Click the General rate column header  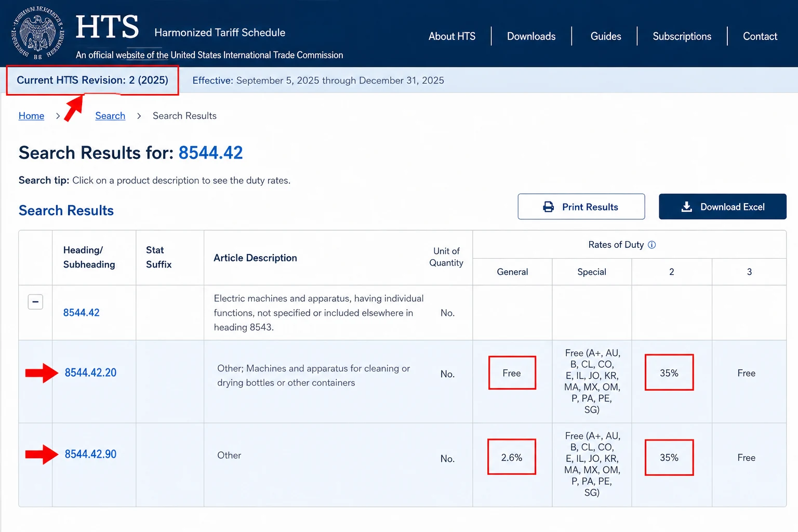512,272
